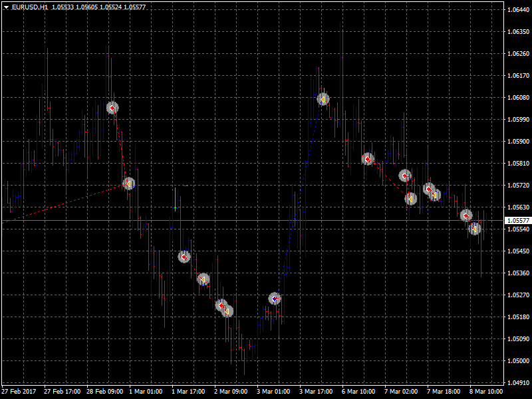The height and width of the screenshot is (399, 532).
Task: Click the 1.05180 price scale label
Action: coord(518,317)
